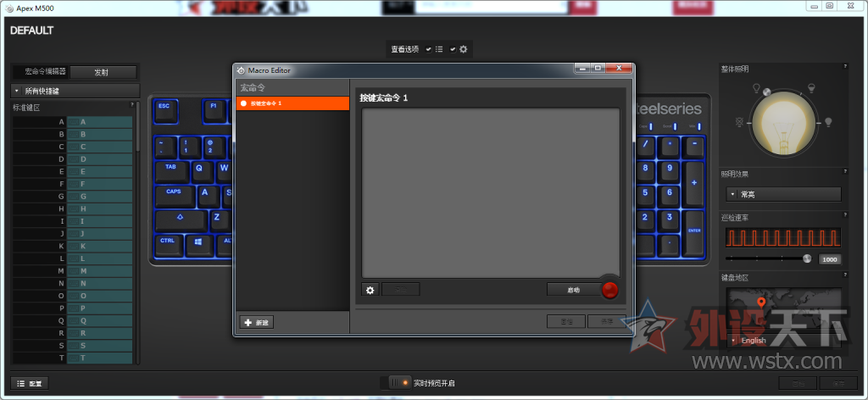Click the left Shift key on keyboard image
The height and width of the screenshot is (400, 868).
point(181,220)
